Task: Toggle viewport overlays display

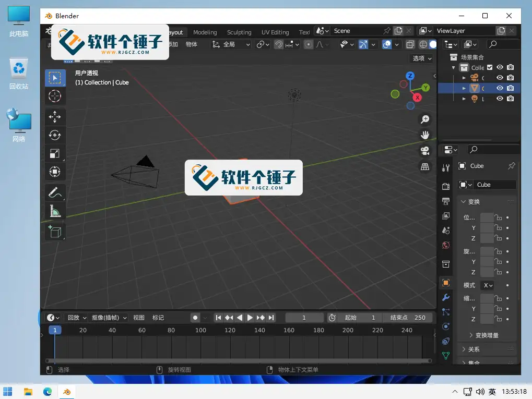Action: (x=386, y=44)
